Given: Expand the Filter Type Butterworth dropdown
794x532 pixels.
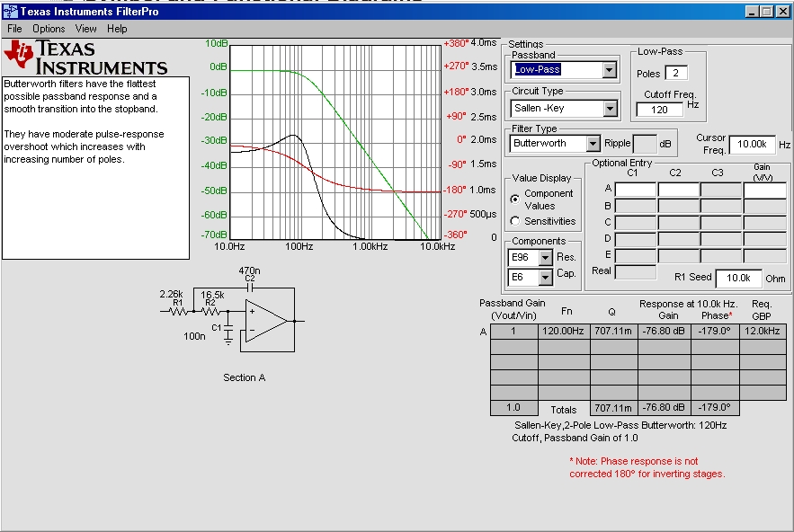Looking at the screenshot, I should [593, 144].
